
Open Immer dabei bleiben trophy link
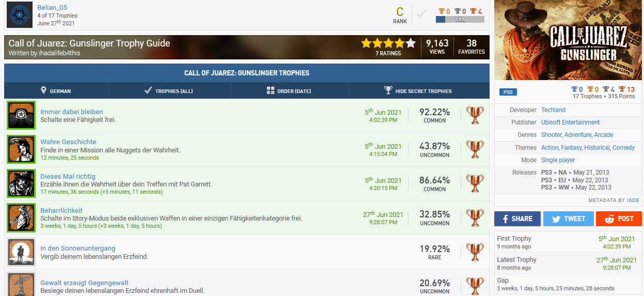[72, 112]
